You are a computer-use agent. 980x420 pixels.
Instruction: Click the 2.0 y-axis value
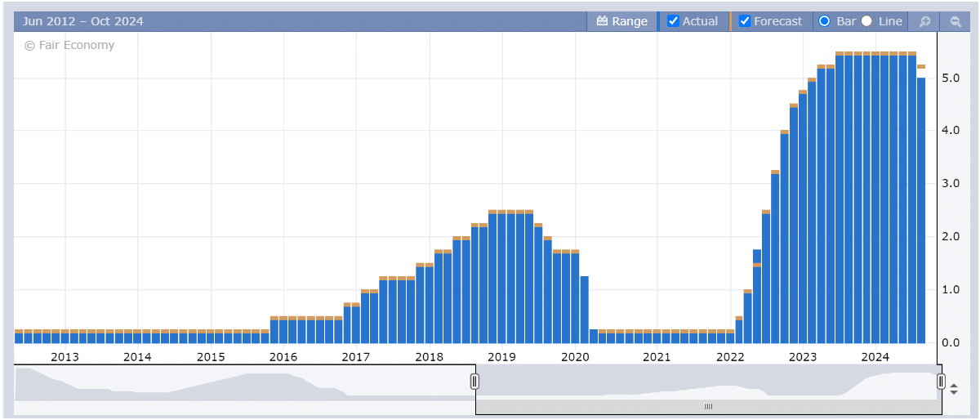(950, 237)
